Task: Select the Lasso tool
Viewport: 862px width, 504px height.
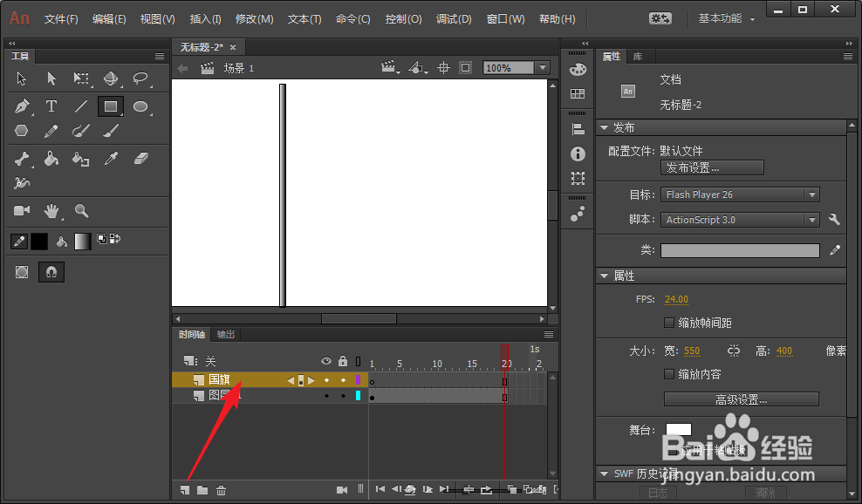Action: [140, 79]
